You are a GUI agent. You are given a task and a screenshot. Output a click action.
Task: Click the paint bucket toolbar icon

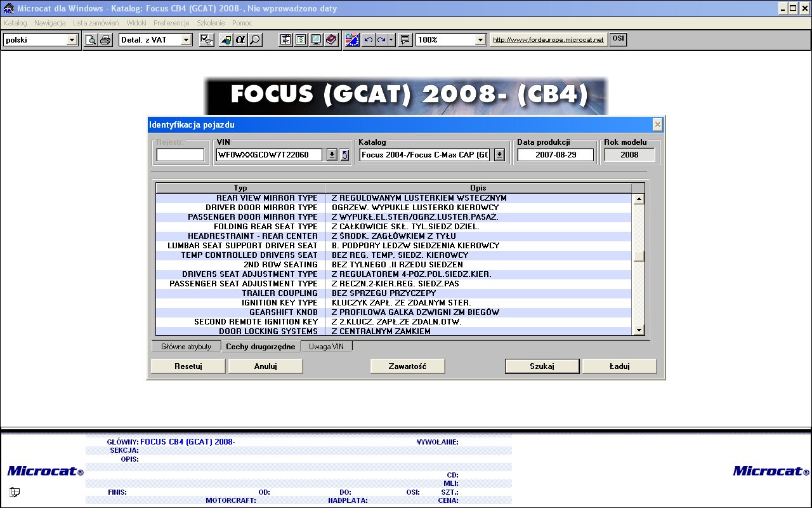tap(226, 40)
